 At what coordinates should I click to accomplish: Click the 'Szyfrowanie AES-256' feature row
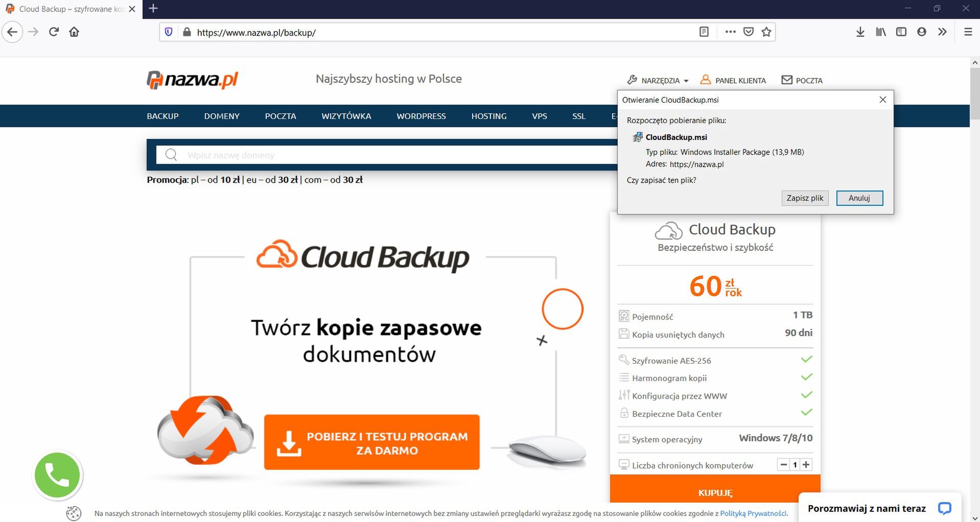(x=715, y=360)
